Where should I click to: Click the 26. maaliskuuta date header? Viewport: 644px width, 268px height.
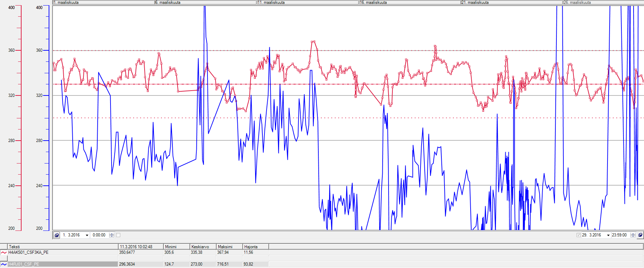pos(603,2)
